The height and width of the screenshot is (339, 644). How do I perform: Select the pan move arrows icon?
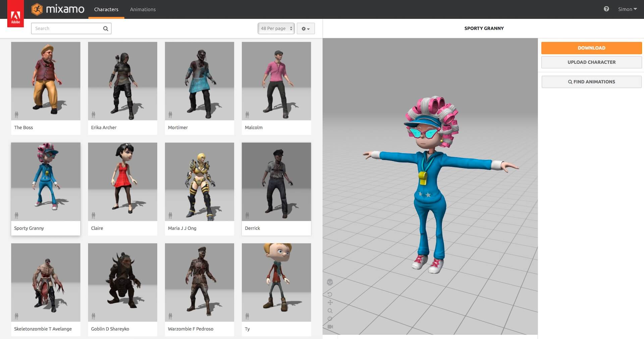330,302
